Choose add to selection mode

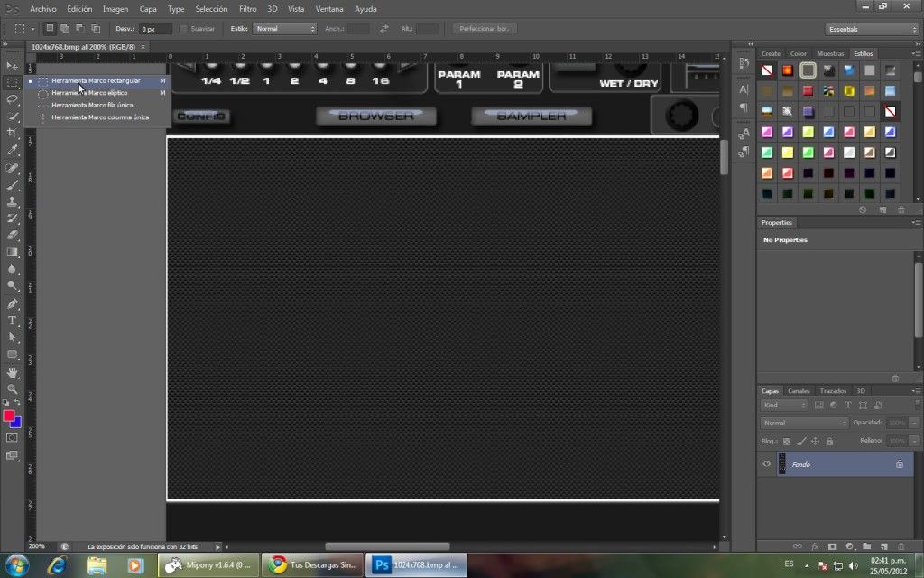pos(65,28)
